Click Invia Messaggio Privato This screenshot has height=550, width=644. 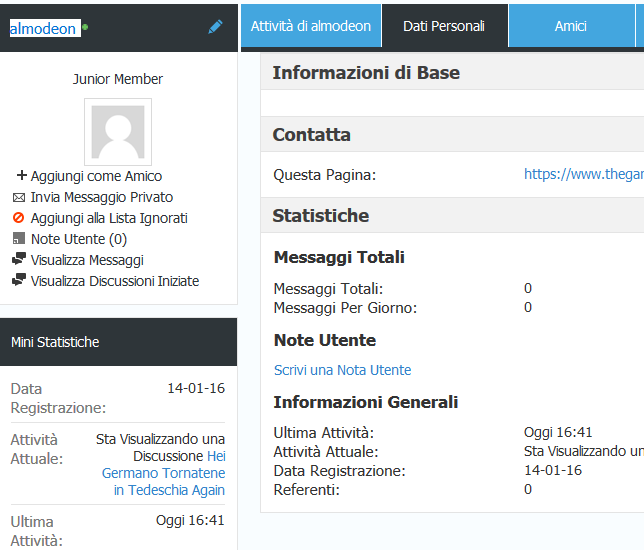click(102, 197)
